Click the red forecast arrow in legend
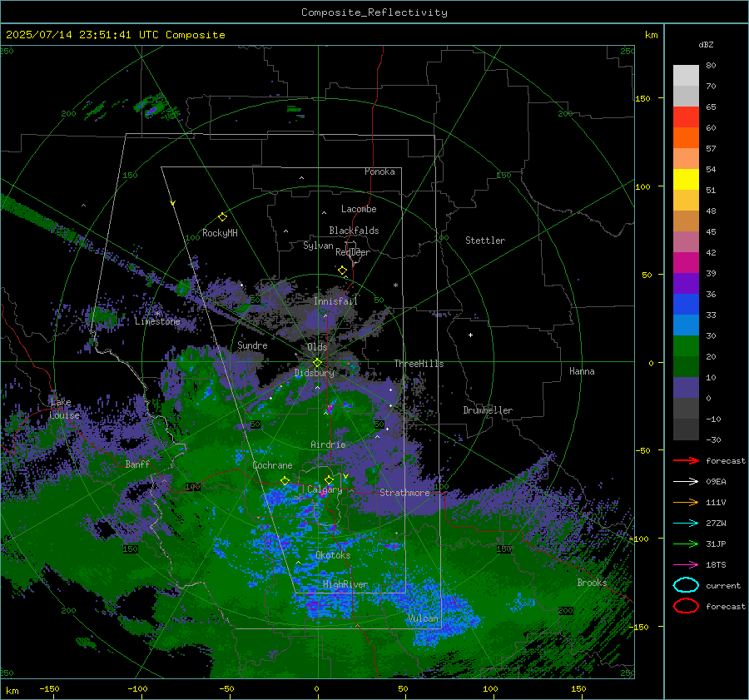The height and width of the screenshot is (700, 749). [x=686, y=460]
